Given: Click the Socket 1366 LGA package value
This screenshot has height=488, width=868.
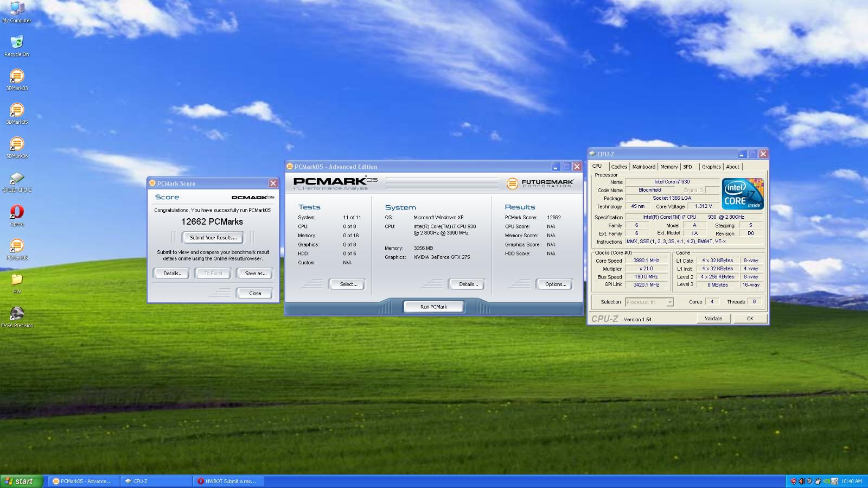Looking at the screenshot, I should [x=672, y=198].
